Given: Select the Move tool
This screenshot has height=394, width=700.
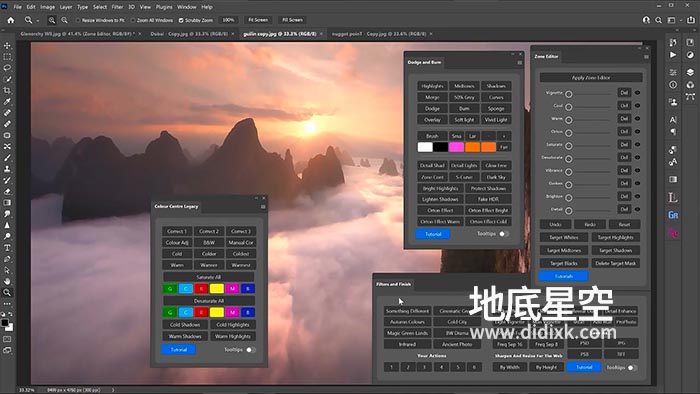Looking at the screenshot, I should pos(7,46).
